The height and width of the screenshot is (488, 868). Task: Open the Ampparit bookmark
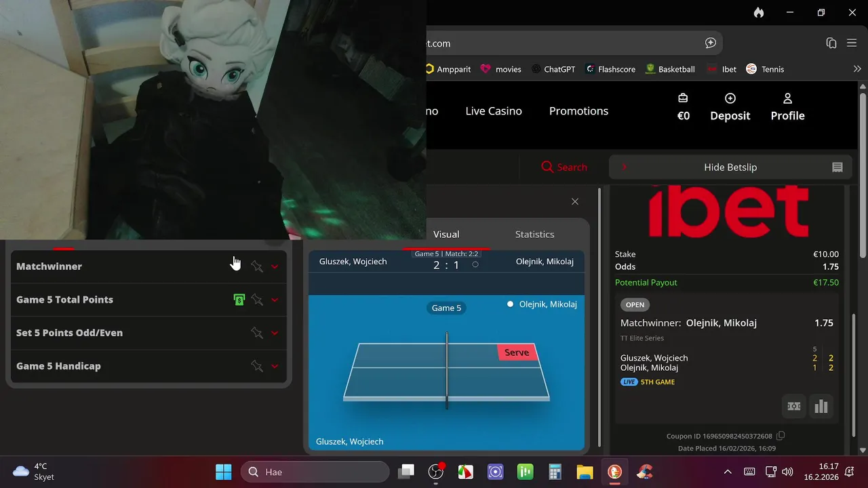pyautogui.click(x=448, y=69)
